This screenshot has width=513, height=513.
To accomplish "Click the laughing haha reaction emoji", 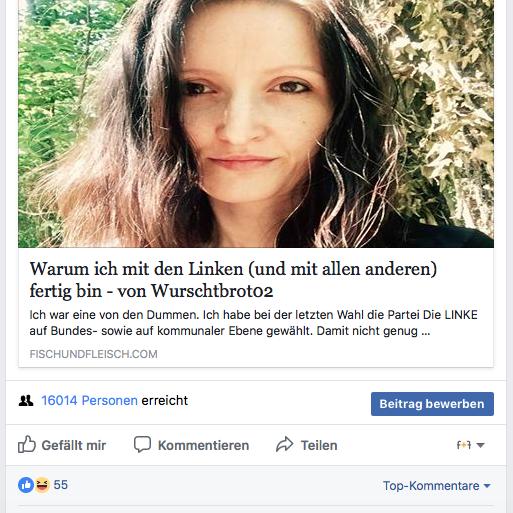I will click(x=42, y=485).
